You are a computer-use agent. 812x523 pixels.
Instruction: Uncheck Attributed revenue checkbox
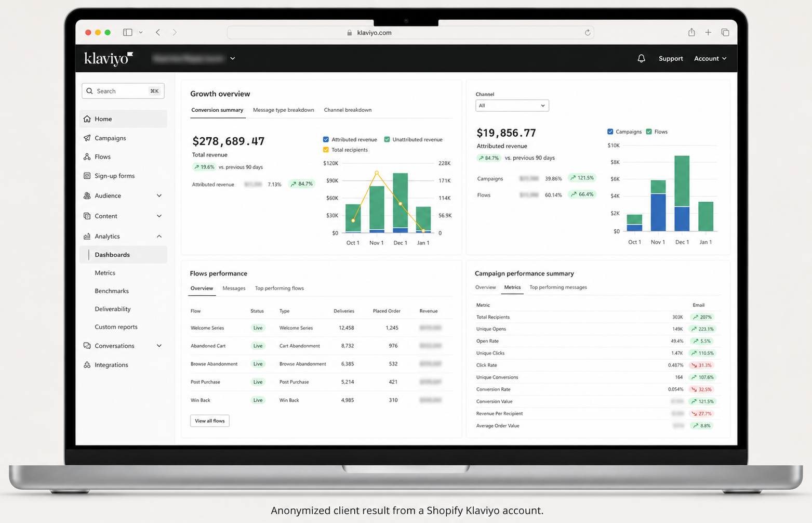326,139
